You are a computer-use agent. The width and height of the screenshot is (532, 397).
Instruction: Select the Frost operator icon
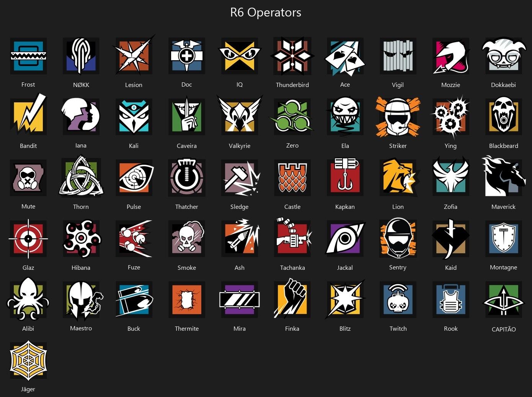pyautogui.click(x=28, y=56)
